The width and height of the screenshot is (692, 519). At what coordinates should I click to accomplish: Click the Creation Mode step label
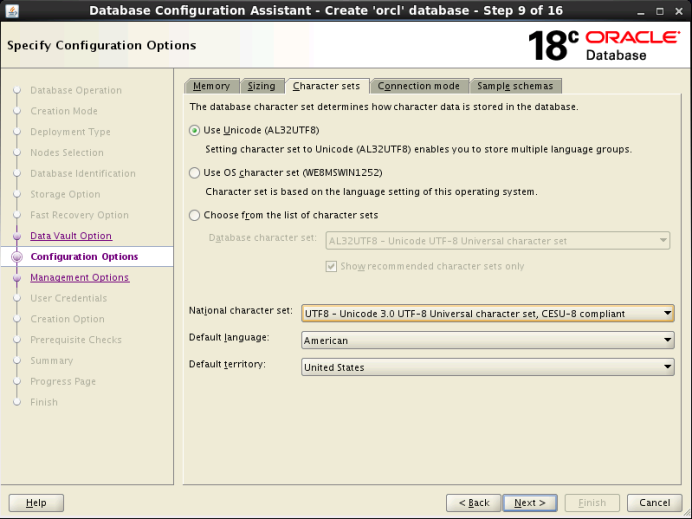point(64,111)
